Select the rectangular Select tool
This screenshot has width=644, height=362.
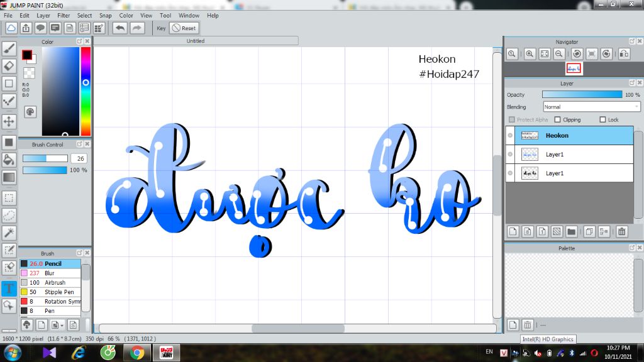tap(9, 198)
